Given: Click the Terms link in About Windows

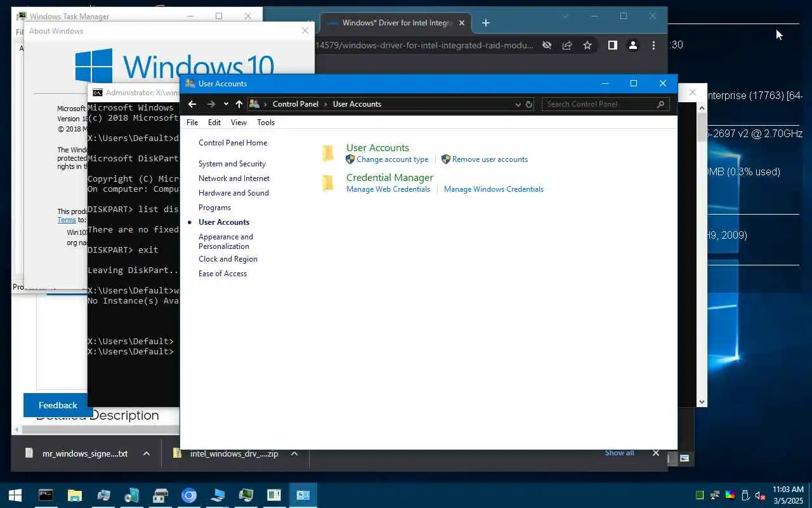Looking at the screenshot, I should click(x=67, y=220).
